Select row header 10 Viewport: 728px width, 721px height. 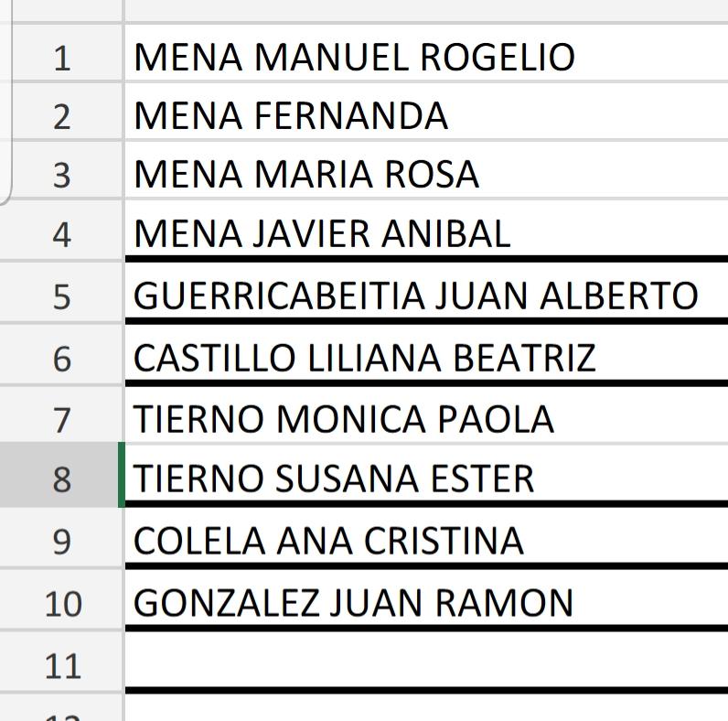pos(61,599)
